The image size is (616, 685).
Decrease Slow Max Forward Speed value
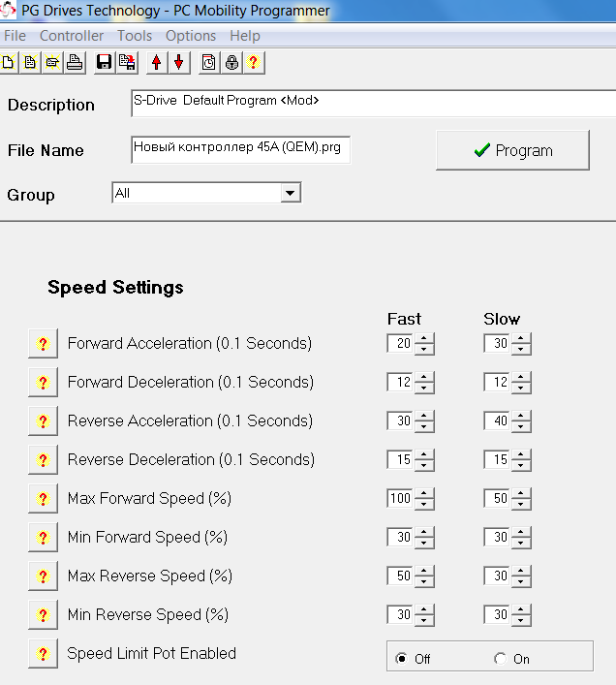tap(522, 504)
